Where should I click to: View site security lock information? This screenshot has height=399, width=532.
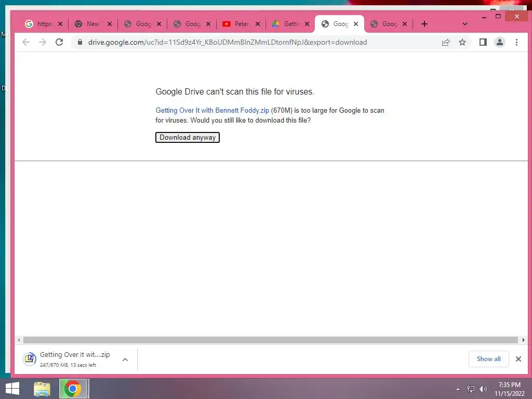pos(80,42)
